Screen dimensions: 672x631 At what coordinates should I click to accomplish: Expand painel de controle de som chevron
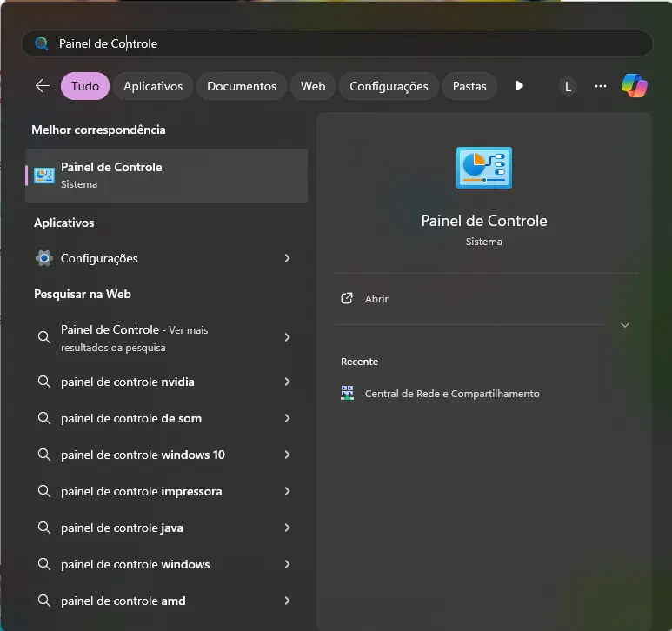(x=287, y=418)
